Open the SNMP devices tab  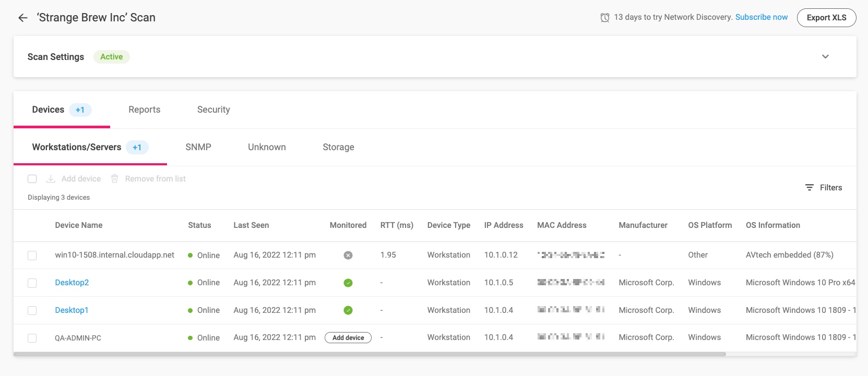198,147
